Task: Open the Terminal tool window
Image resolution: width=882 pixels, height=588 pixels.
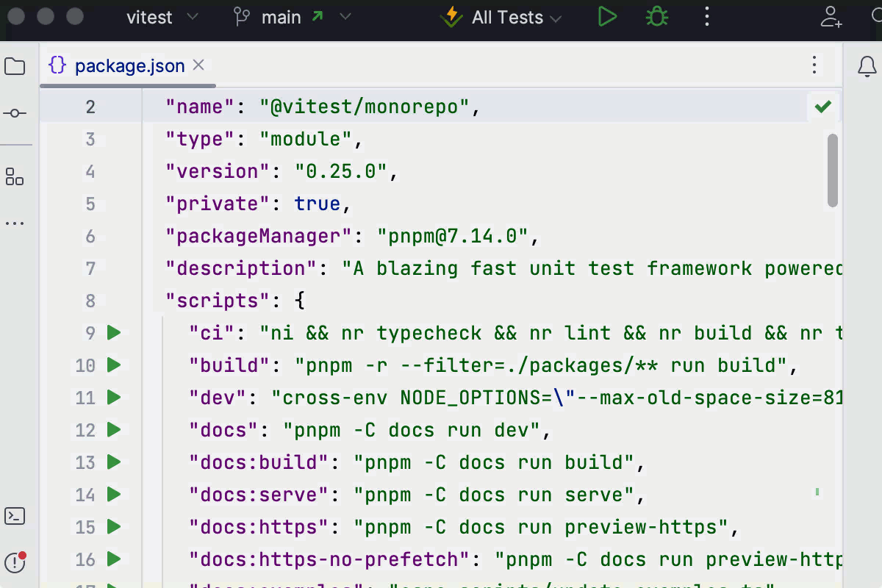Action: coord(15,517)
